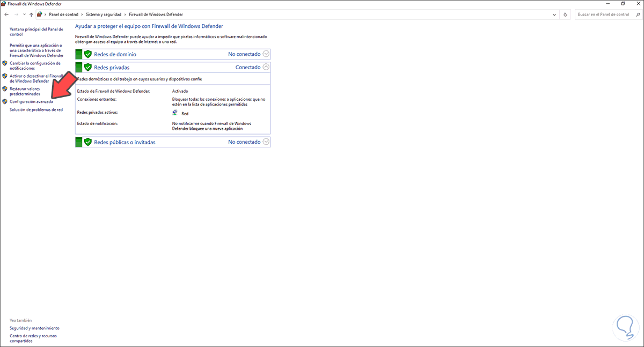Image resolution: width=644 pixels, height=347 pixels.
Task: Open 'Permitir que una aplicación o una característica' link
Action: [36, 50]
